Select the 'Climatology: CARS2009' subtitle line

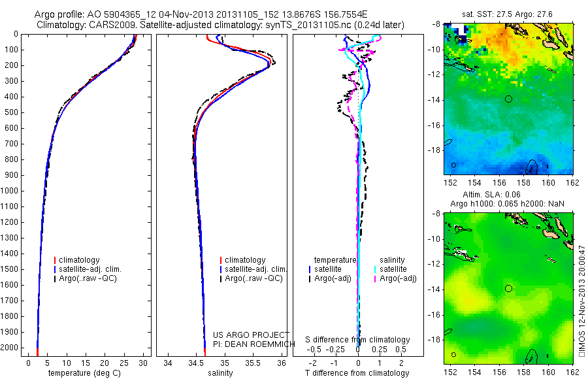(x=221, y=25)
